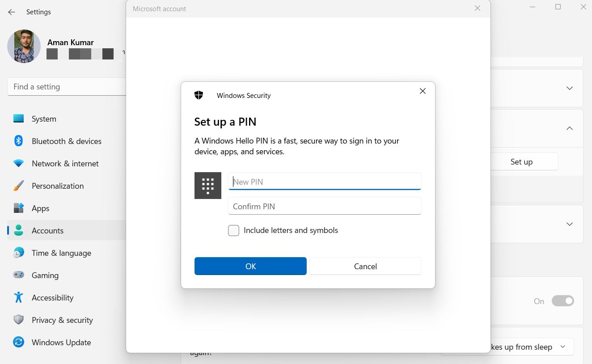592x364 pixels.
Task: Select Accounts in the settings sidebar
Action: point(47,231)
